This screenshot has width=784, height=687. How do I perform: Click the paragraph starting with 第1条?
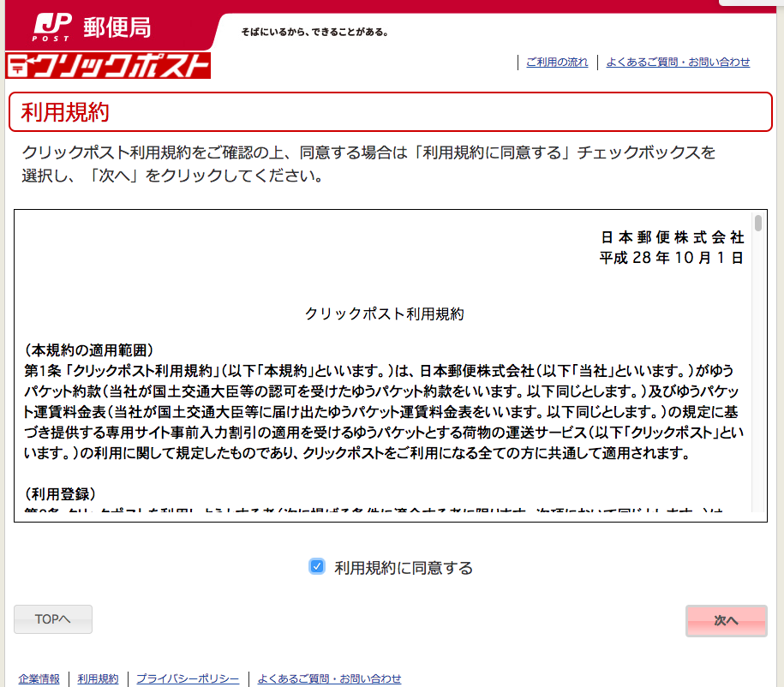pos(384,411)
